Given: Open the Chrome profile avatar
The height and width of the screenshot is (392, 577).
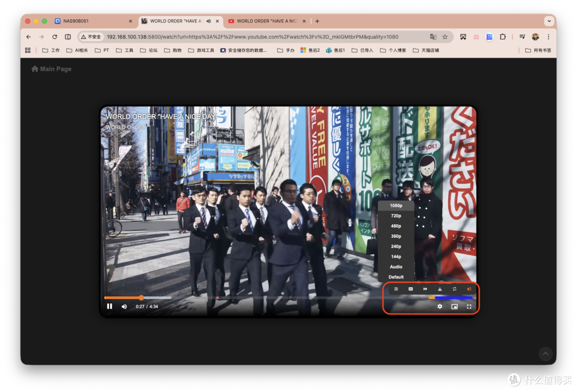Looking at the screenshot, I should click(x=535, y=37).
